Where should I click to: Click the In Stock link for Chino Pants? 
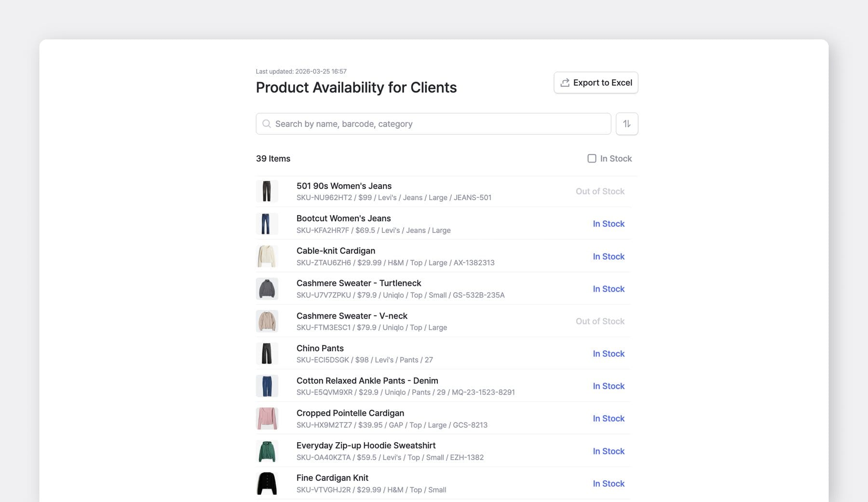coord(609,353)
